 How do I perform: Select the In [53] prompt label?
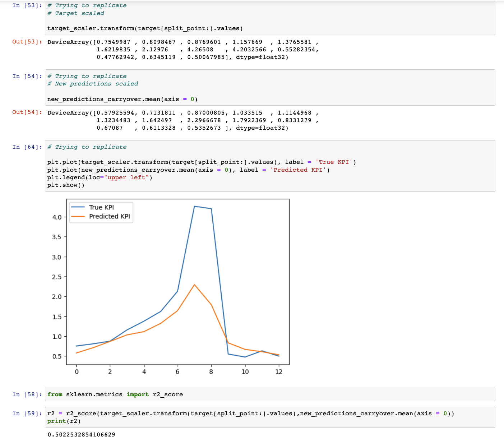pyautogui.click(x=27, y=5)
